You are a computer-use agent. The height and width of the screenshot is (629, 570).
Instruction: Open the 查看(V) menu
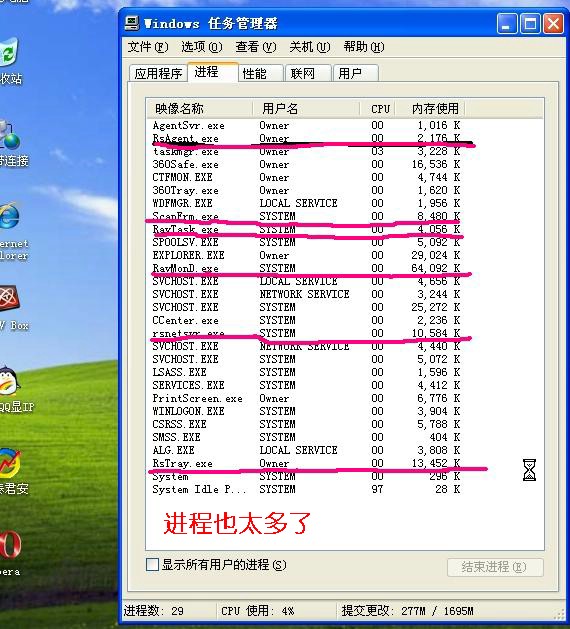coord(256,47)
